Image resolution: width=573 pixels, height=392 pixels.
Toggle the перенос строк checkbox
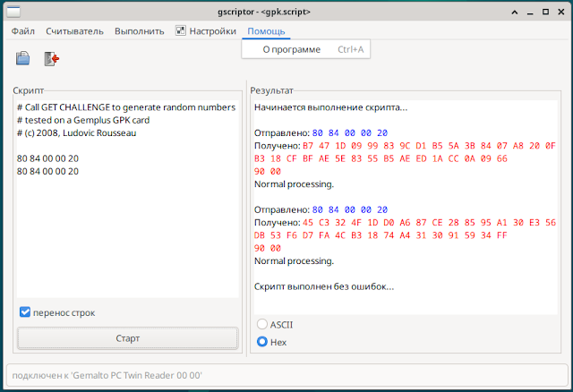pyautogui.click(x=25, y=312)
